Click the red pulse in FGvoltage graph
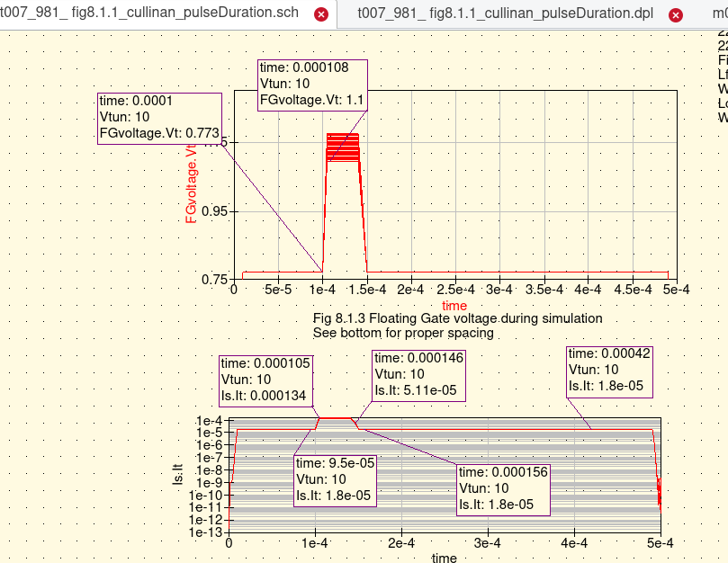This screenshot has height=563, width=728. click(x=343, y=148)
